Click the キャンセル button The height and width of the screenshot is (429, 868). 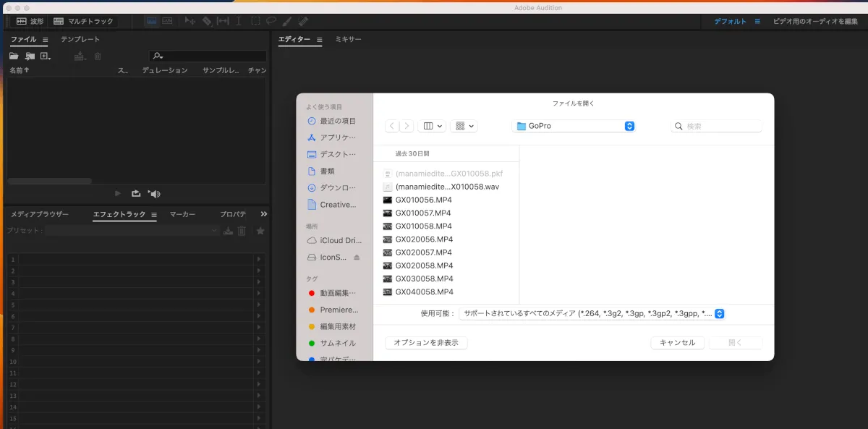click(x=678, y=343)
